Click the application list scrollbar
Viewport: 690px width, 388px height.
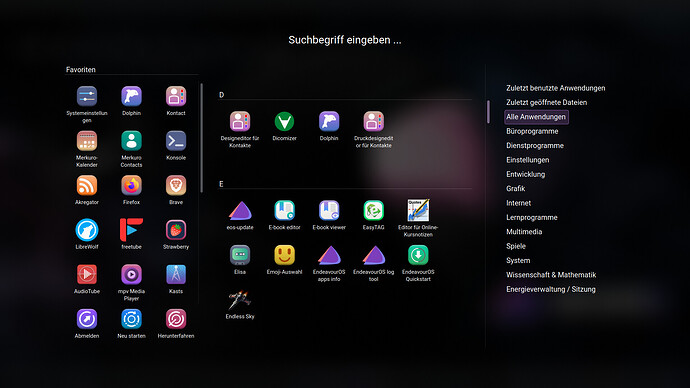point(488,112)
